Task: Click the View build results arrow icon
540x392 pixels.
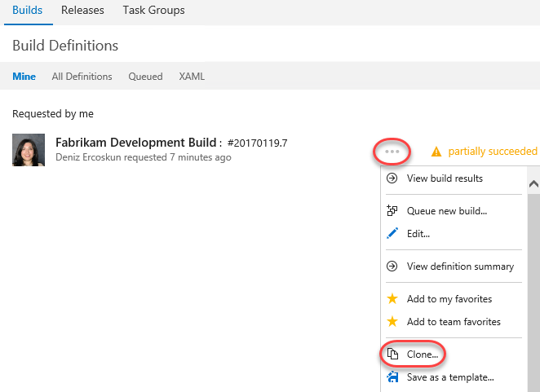Action: [392, 178]
